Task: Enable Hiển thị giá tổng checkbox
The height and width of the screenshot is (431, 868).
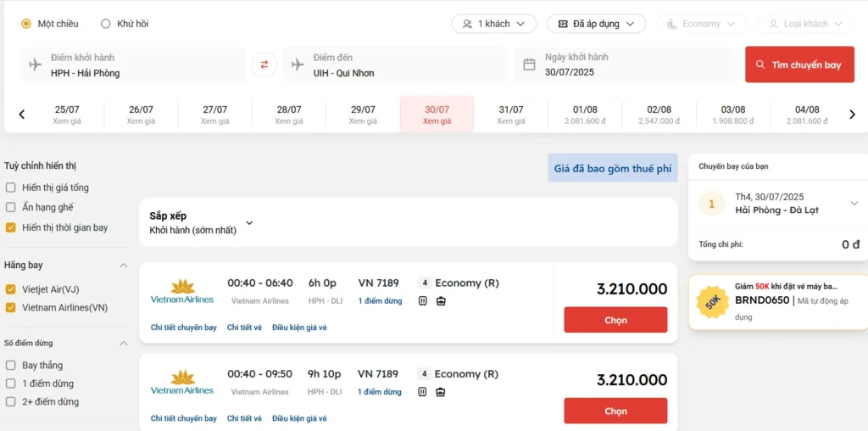Action: pyautogui.click(x=10, y=188)
